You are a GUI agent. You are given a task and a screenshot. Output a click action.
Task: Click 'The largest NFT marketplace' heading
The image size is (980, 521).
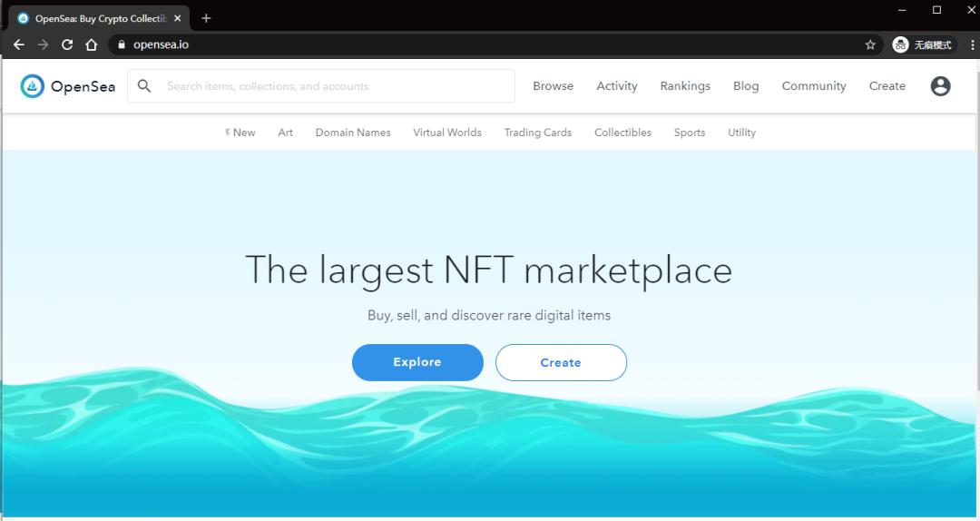pos(488,270)
